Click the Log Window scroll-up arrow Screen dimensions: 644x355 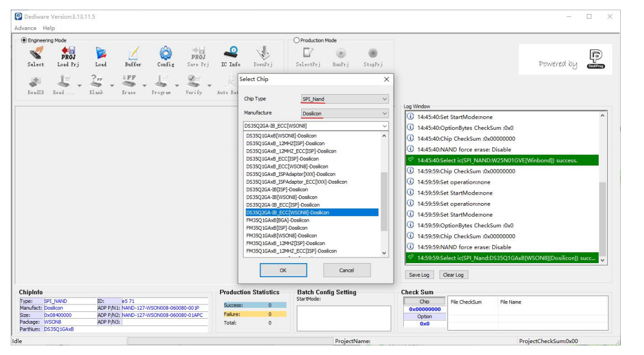603,116
